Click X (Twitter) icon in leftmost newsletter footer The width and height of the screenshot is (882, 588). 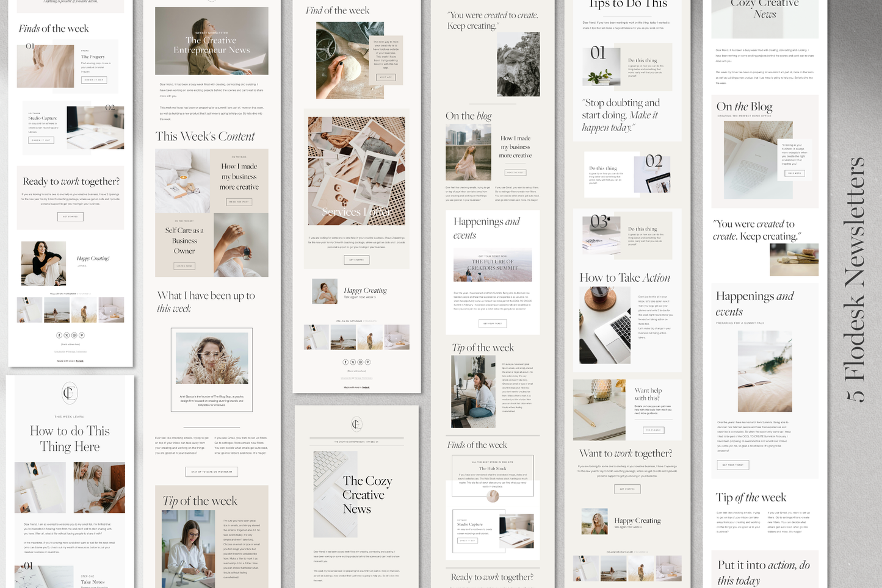tap(67, 335)
